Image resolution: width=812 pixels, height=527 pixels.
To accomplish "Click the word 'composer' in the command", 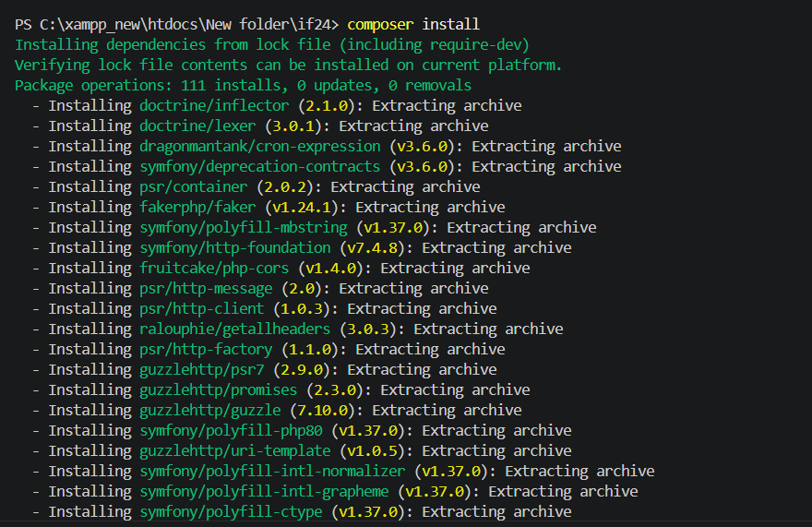I will pyautogui.click(x=380, y=24).
